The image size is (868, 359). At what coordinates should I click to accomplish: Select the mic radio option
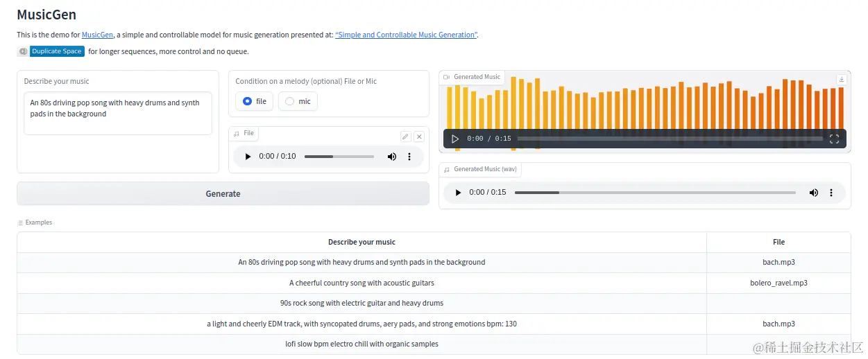click(298, 101)
